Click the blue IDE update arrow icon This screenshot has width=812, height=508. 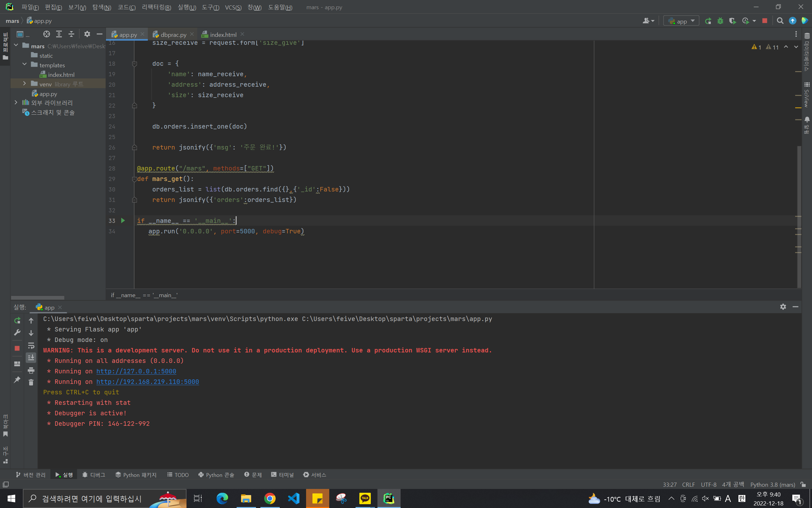[x=793, y=21]
